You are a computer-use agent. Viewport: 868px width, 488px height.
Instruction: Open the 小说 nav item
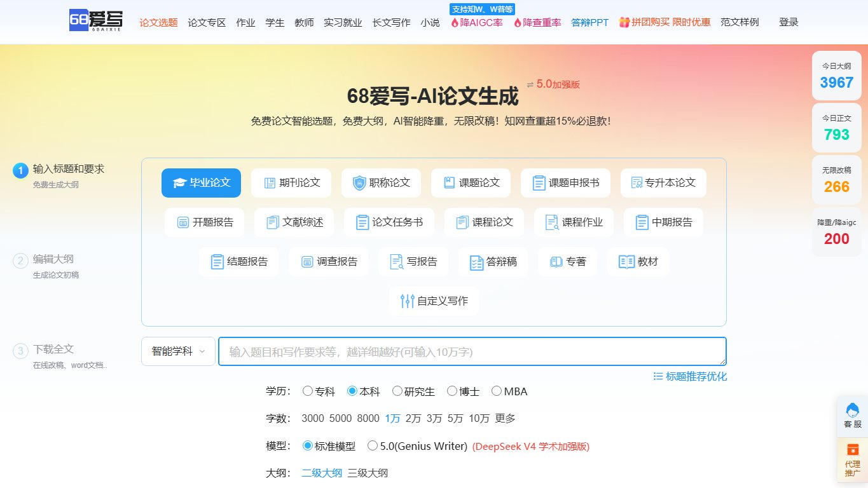[430, 22]
